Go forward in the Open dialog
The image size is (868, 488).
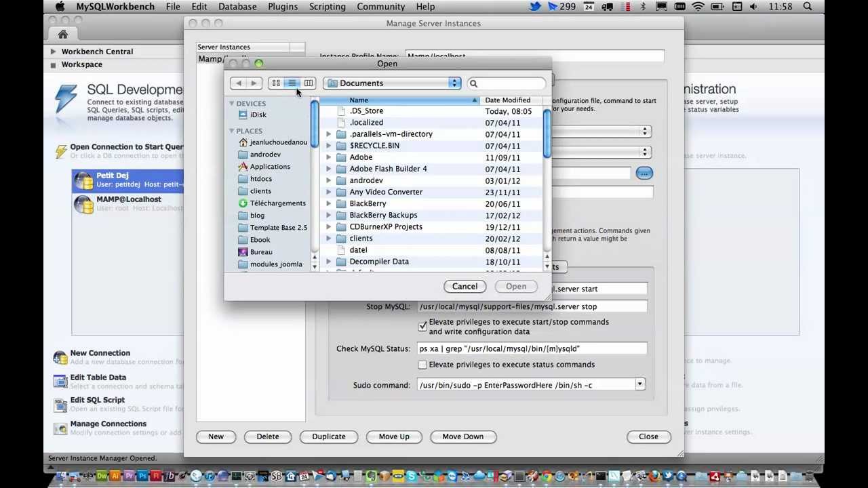click(254, 83)
